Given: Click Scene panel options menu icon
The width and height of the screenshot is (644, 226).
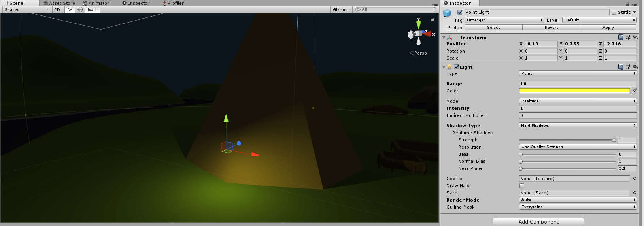Looking at the screenshot, I should click(x=435, y=4).
